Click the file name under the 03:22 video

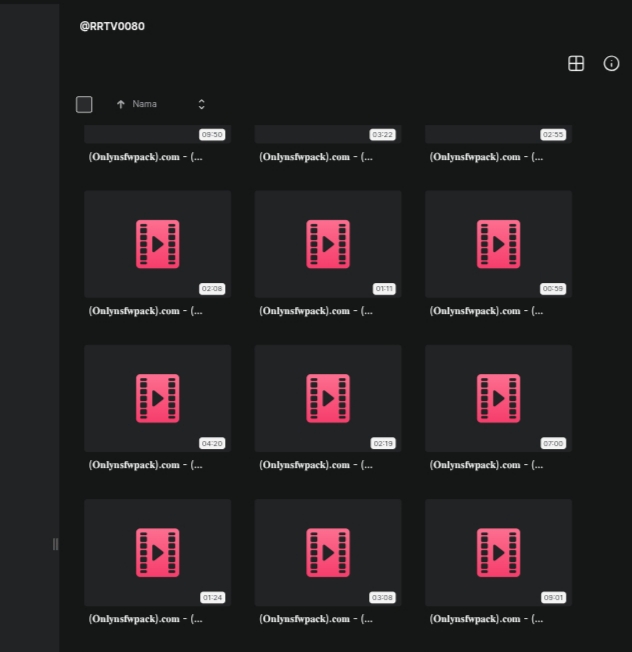tap(316, 157)
